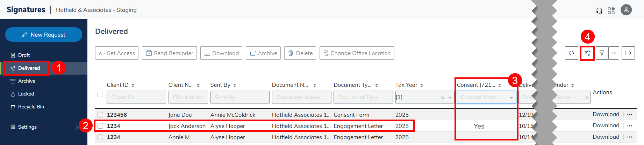Image resolution: width=644 pixels, height=145 pixels.
Task: Go to Archive in the sidebar
Action: tap(27, 81)
